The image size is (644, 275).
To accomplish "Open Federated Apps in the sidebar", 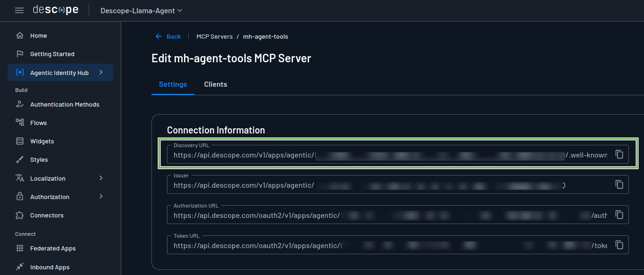I will click(x=60, y=248).
